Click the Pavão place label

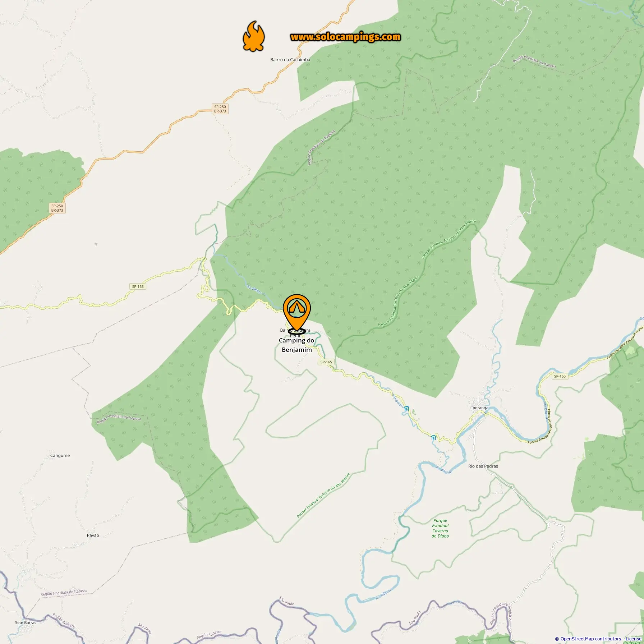coord(93,535)
